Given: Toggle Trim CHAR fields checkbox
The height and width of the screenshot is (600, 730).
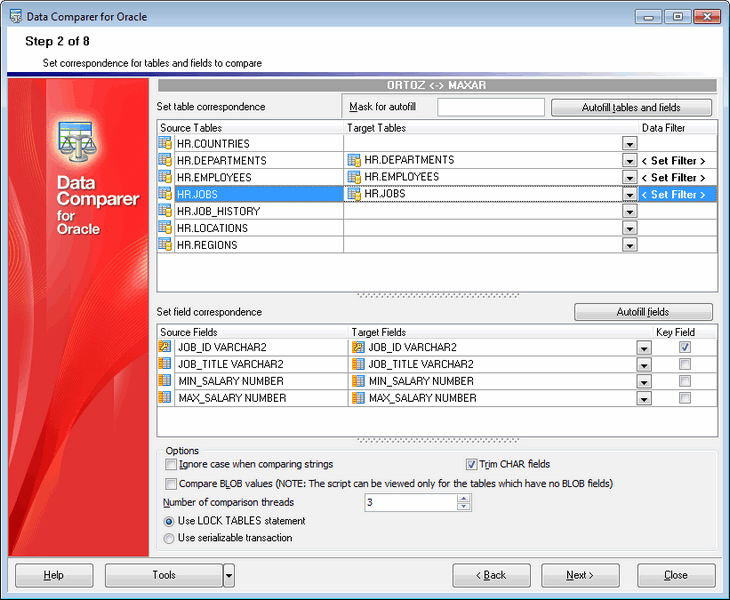Looking at the screenshot, I should coord(471,465).
